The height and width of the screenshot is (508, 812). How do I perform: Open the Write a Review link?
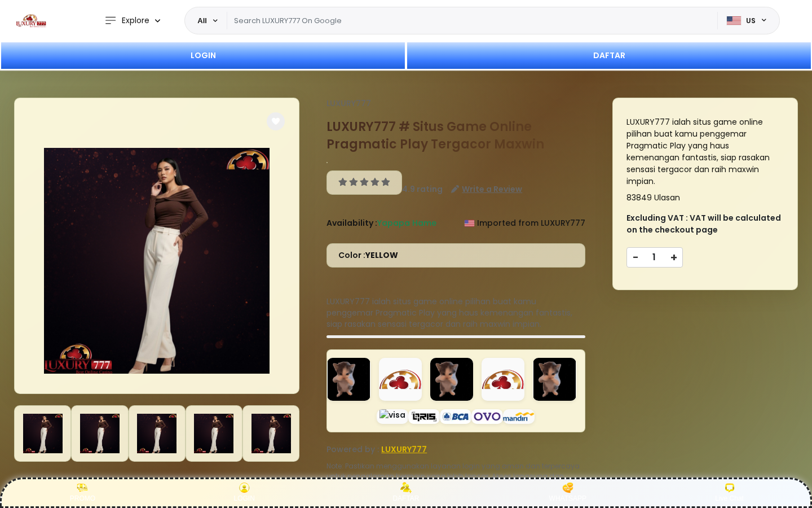coord(492,189)
